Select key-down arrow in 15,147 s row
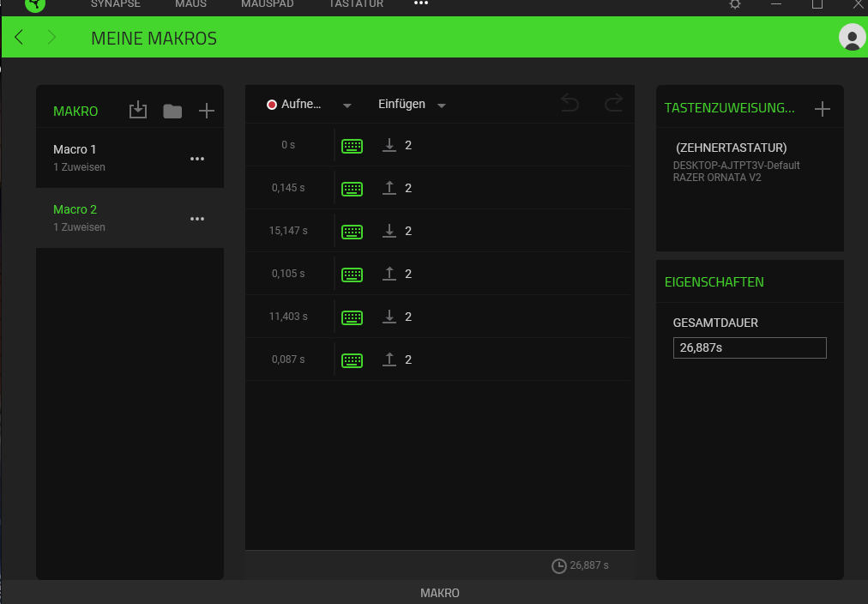Image resolution: width=868 pixels, height=604 pixels. (389, 231)
